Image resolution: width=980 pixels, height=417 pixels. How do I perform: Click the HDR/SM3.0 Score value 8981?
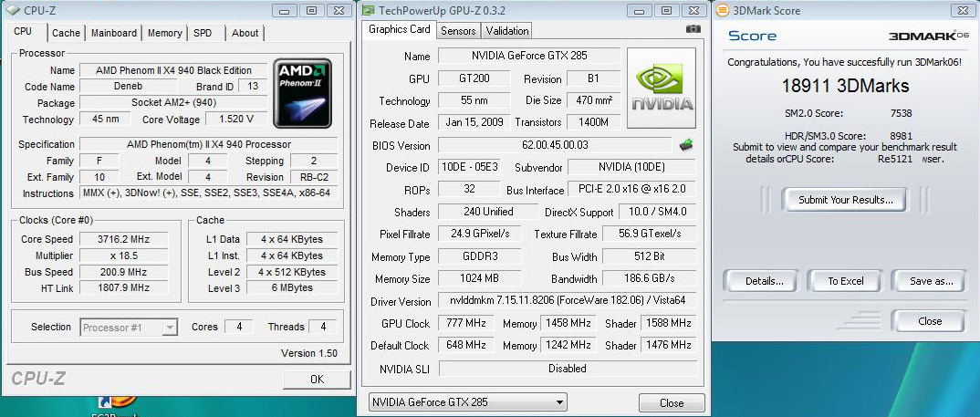(901, 136)
